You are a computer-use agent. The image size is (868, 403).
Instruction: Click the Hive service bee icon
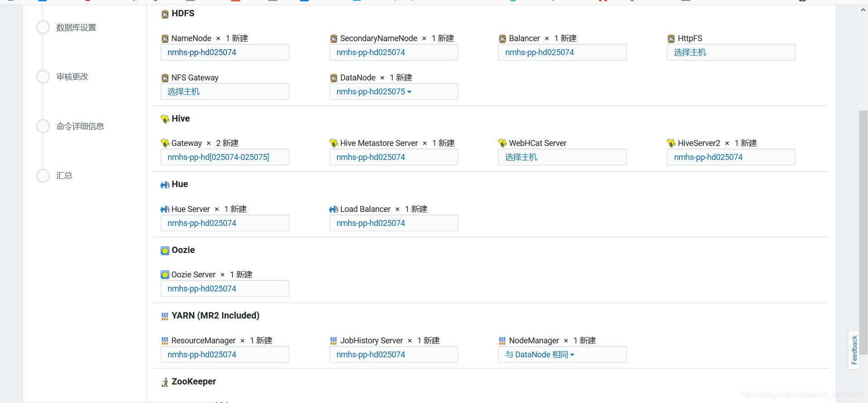click(x=165, y=119)
